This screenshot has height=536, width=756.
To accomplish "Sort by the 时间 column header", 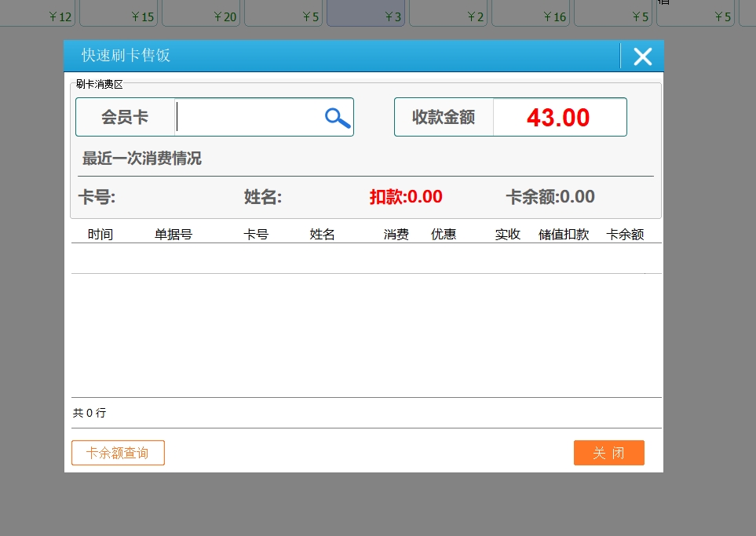I will 100,235.
